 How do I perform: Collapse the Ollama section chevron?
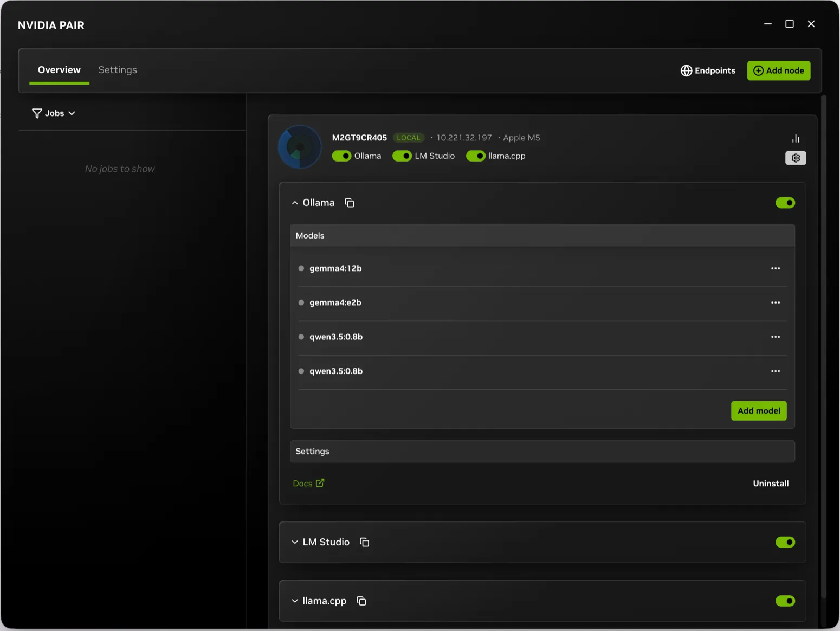pos(295,203)
